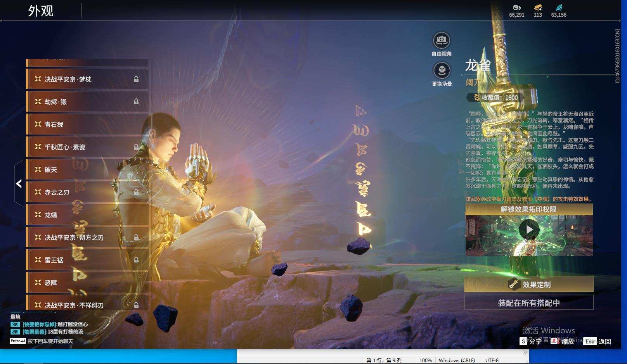Screen dimensions: 627x364
Task: Open player 快要把你忘掉 from chat
Action: tap(40, 324)
